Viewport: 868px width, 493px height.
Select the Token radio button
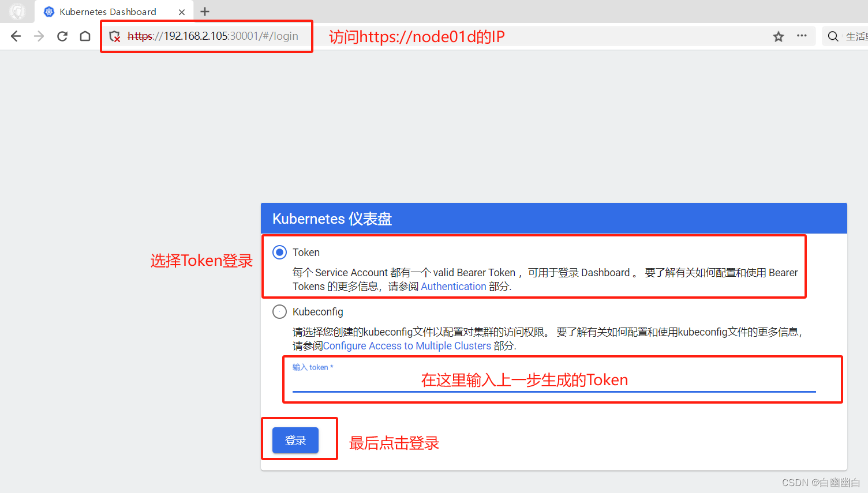click(279, 252)
